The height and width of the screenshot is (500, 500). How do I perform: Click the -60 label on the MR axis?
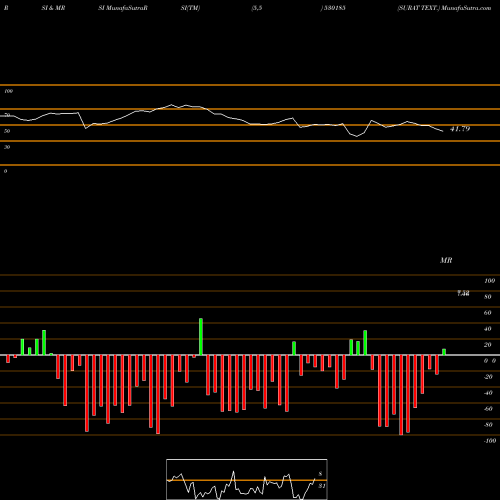point(488,409)
